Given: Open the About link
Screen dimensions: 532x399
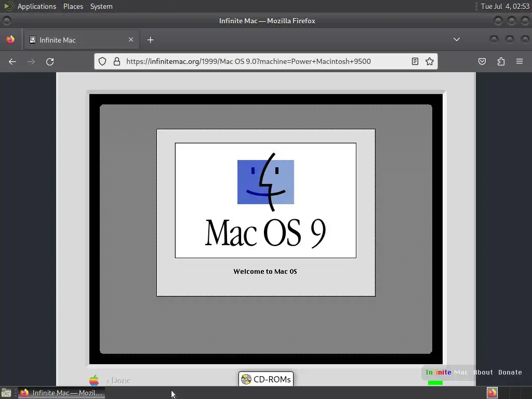Looking at the screenshot, I should [x=483, y=372].
